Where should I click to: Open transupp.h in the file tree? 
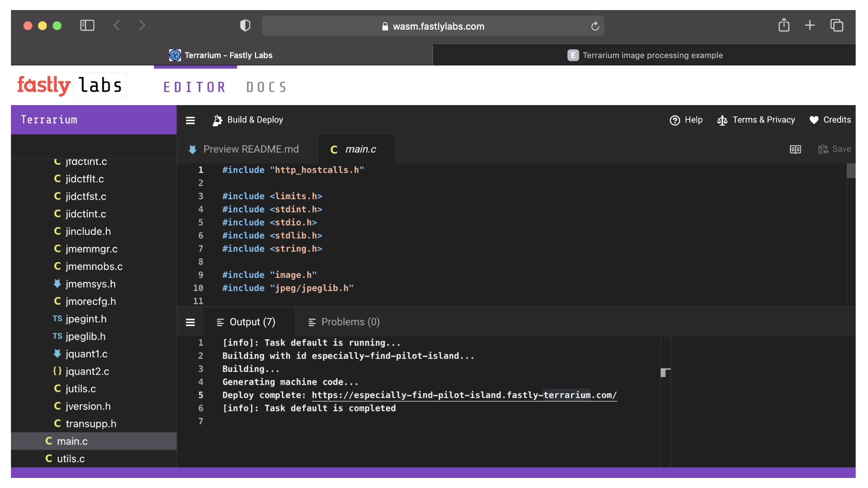(x=94, y=424)
